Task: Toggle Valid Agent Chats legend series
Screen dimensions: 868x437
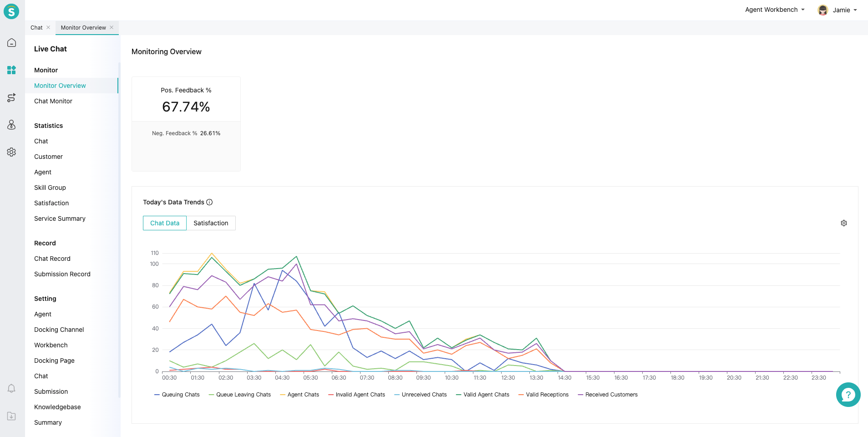Action: [482, 395]
